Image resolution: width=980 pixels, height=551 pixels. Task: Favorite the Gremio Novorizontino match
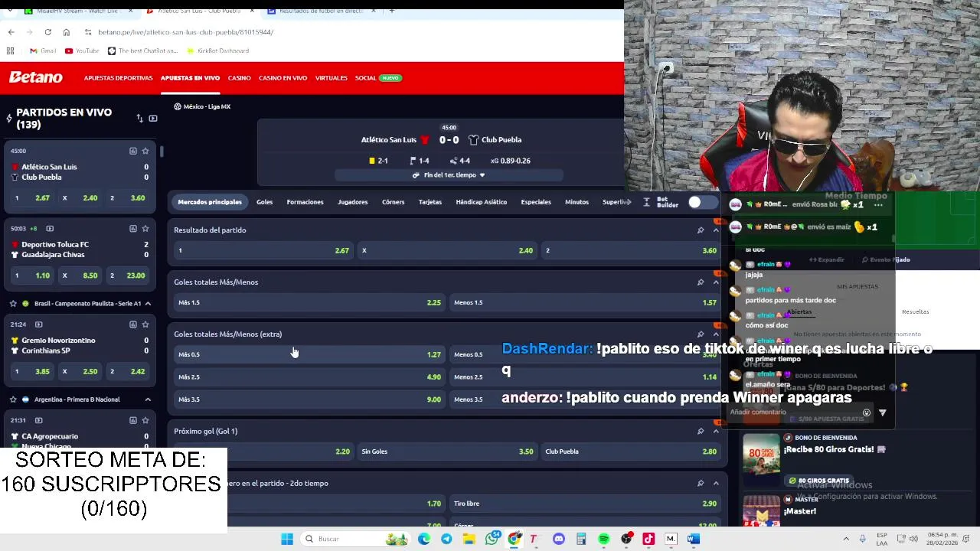(145, 324)
